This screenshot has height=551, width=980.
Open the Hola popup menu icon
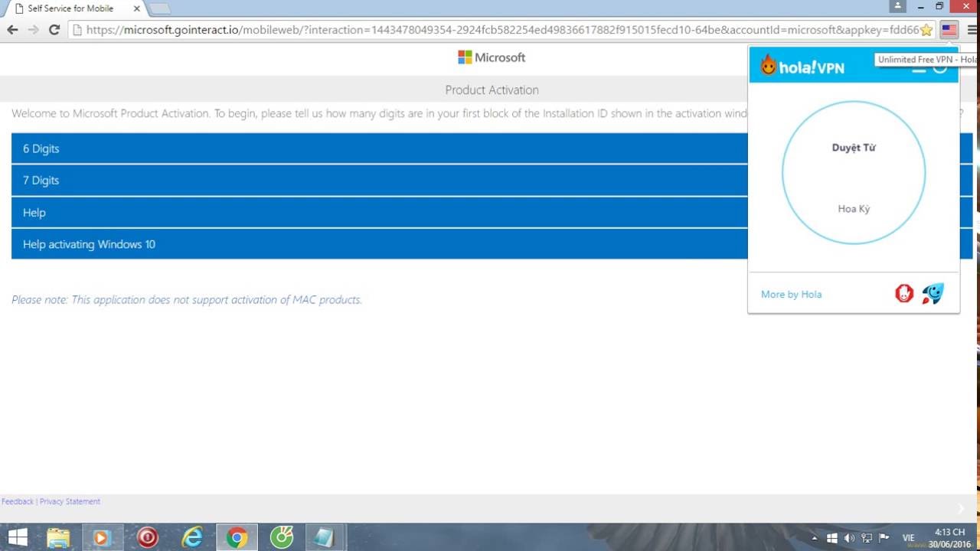[x=919, y=67]
